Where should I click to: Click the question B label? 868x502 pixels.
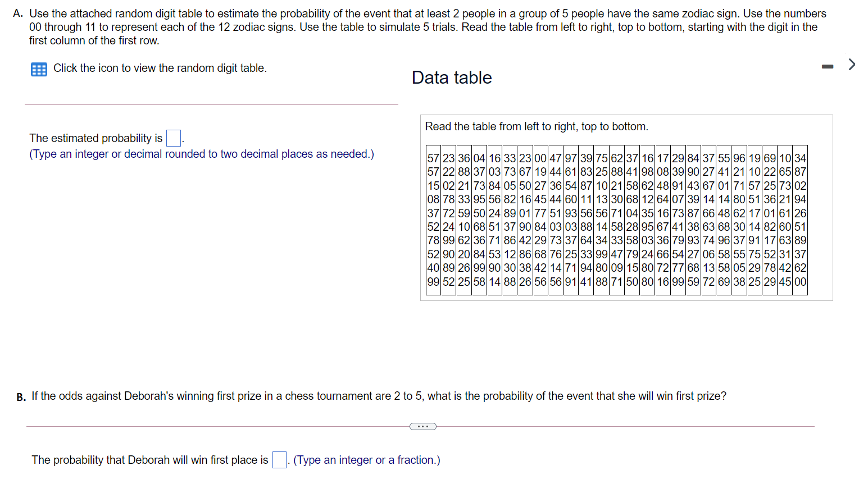point(20,396)
